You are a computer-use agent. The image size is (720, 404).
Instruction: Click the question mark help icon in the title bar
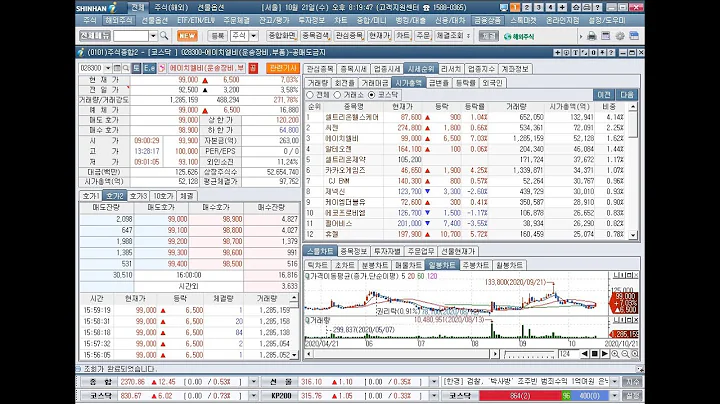tap(597, 7)
